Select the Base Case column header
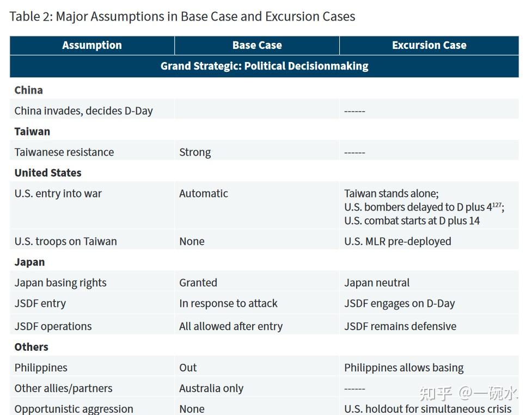This screenshot has width=532, height=415. 257,45
